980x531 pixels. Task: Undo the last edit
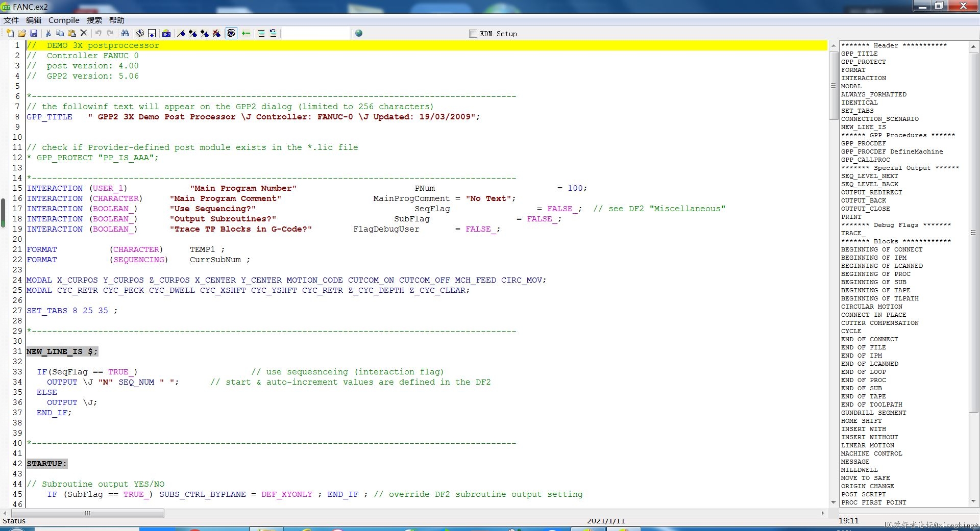98,33
